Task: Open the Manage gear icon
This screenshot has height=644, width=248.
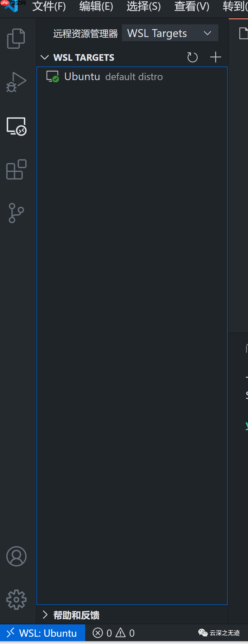Action: [x=16, y=599]
